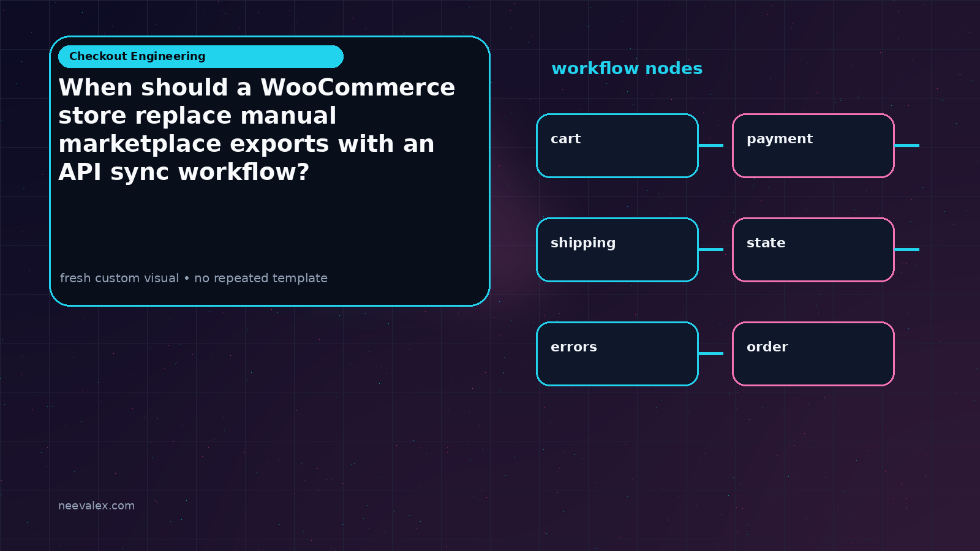Viewport: 980px width, 551px height.
Task: Open the errors workflow node
Action: 617,354
